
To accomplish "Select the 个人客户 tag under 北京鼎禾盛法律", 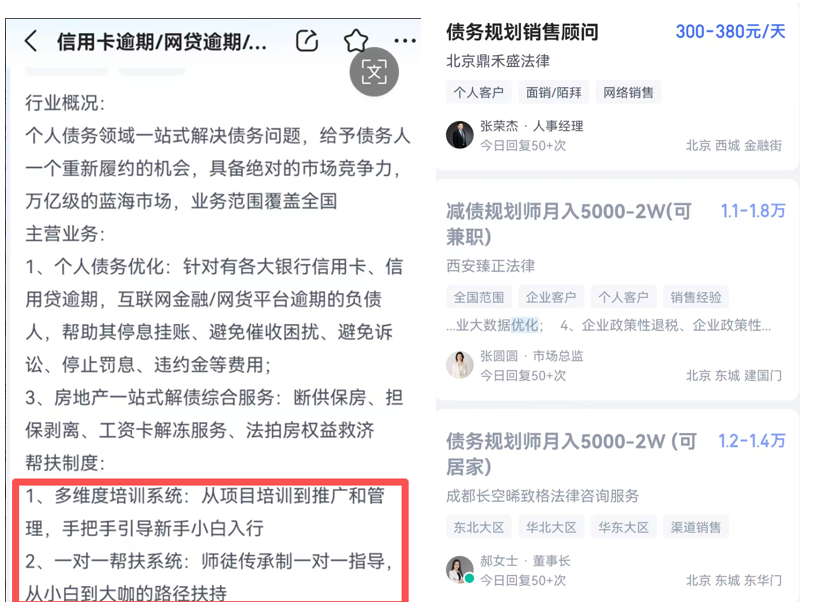I will tap(479, 93).
